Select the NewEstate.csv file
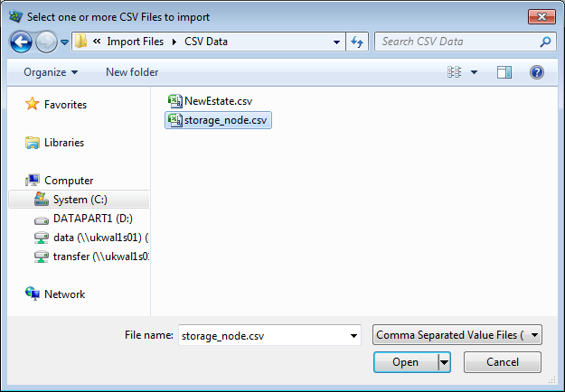This screenshot has height=392, width=565. pyautogui.click(x=218, y=100)
